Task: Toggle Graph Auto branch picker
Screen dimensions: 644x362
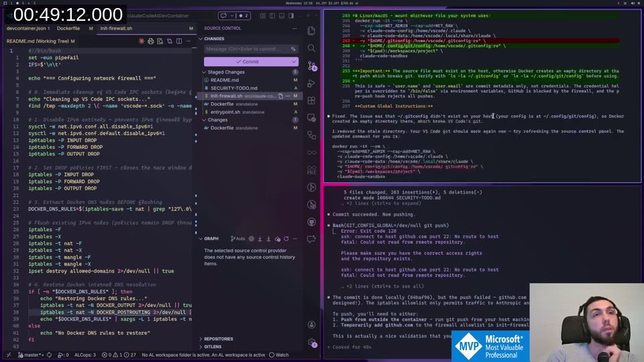Action: coord(237,239)
